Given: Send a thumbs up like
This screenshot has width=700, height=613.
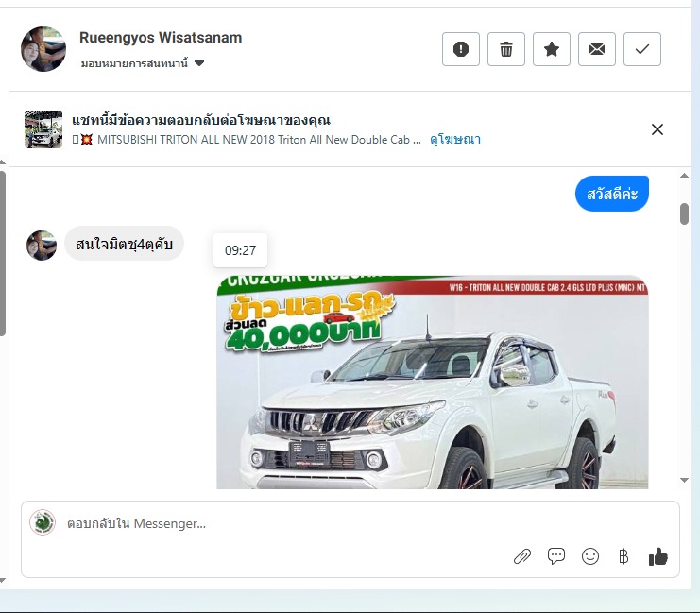Looking at the screenshot, I should coord(658,556).
